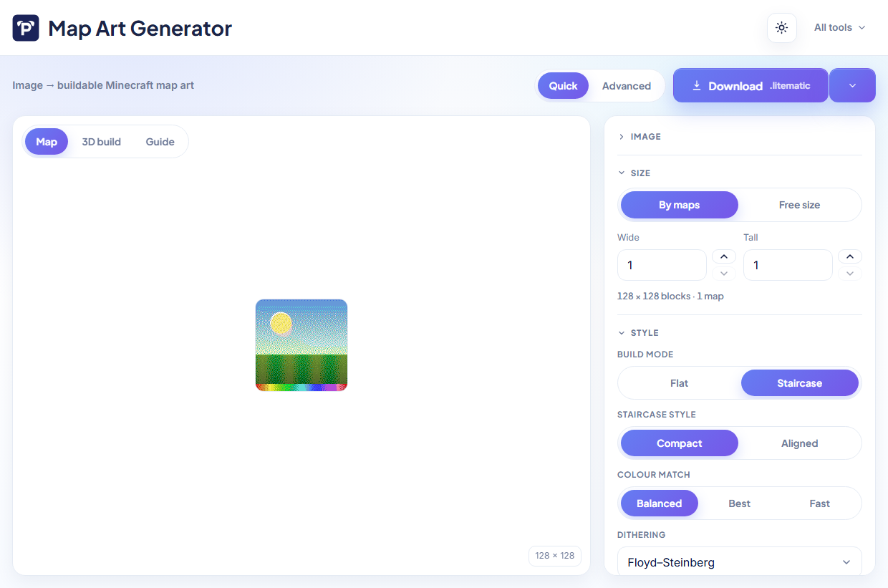The width and height of the screenshot is (888, 588).
Task: Open the Guide tab
Action: [160, 142]
